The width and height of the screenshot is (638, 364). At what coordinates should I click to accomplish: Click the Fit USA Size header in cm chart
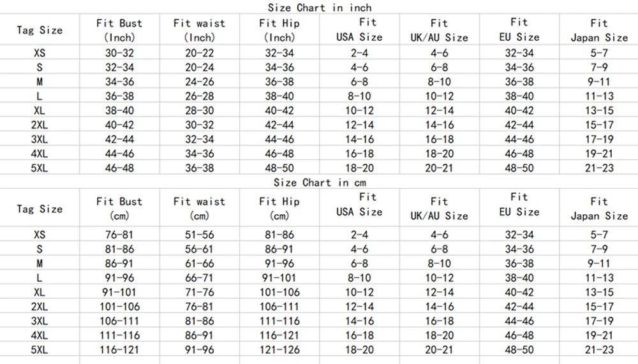[359, 204]
